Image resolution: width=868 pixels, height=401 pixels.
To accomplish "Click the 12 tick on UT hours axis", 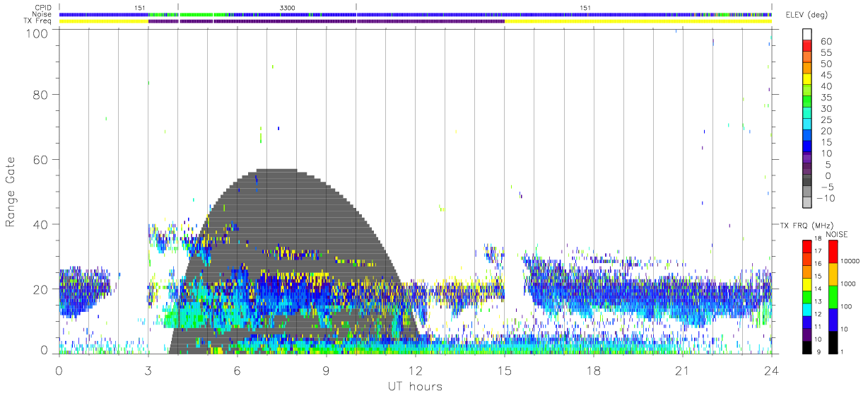I will click(416, 371).
